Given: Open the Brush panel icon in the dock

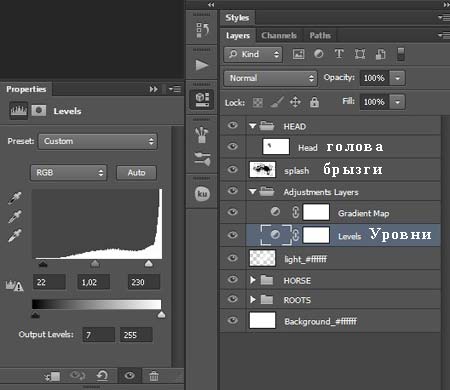Looking at the screenshot, I should tap(202, 159).
